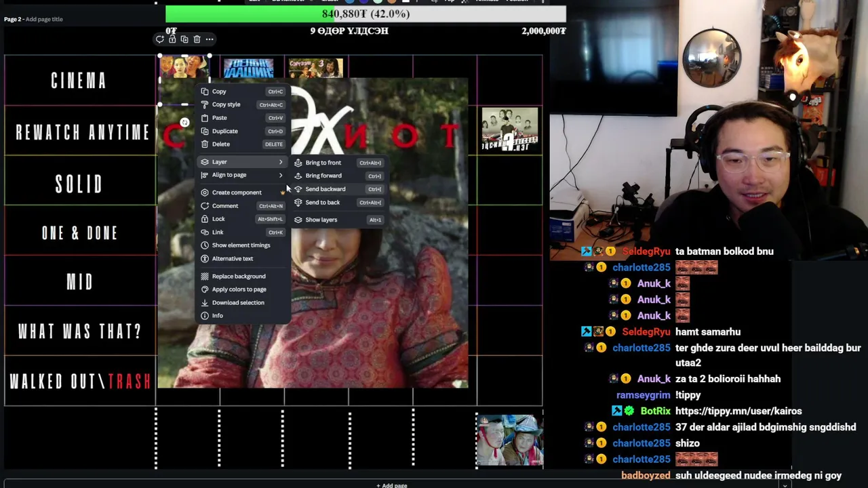The height and width of the screenshot is (488, 868).
Task: Click the CINEMA tier label
Action: pos(79,81)
